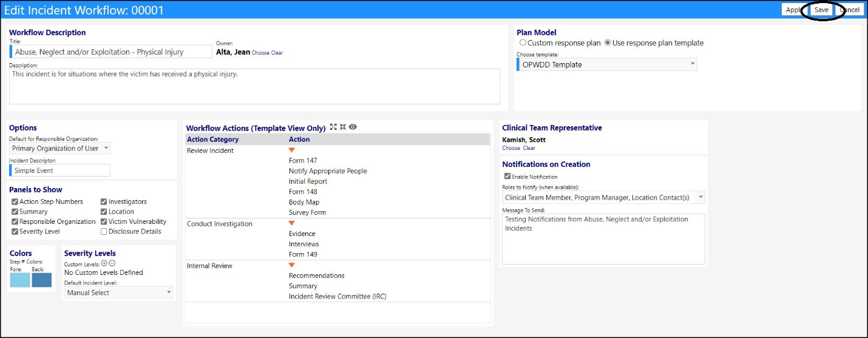Click the Conduct Investigation category
The image size is (868, 338).
[x=220, y=224]
